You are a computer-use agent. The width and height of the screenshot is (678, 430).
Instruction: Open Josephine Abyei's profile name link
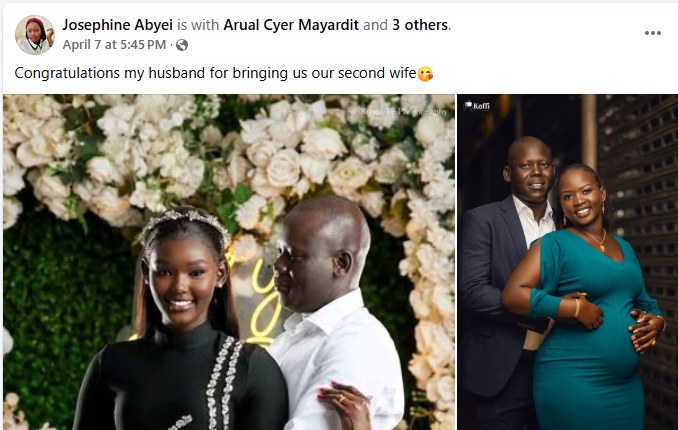[118, 25]
